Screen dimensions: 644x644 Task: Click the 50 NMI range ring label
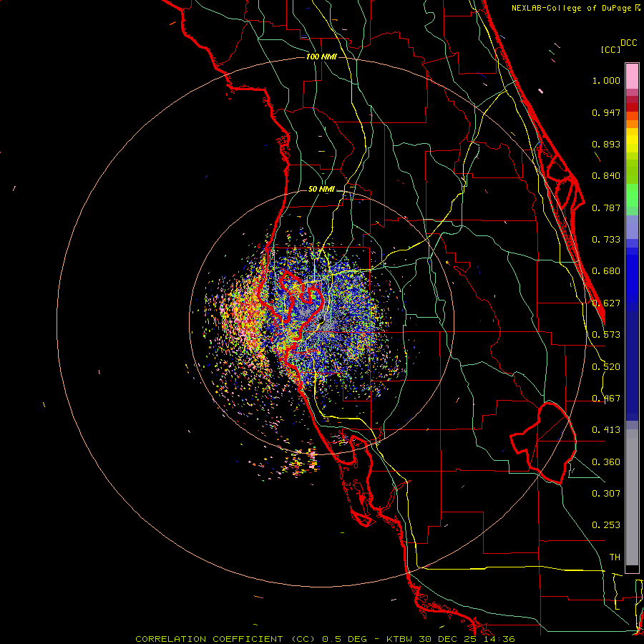click(321, 190)
